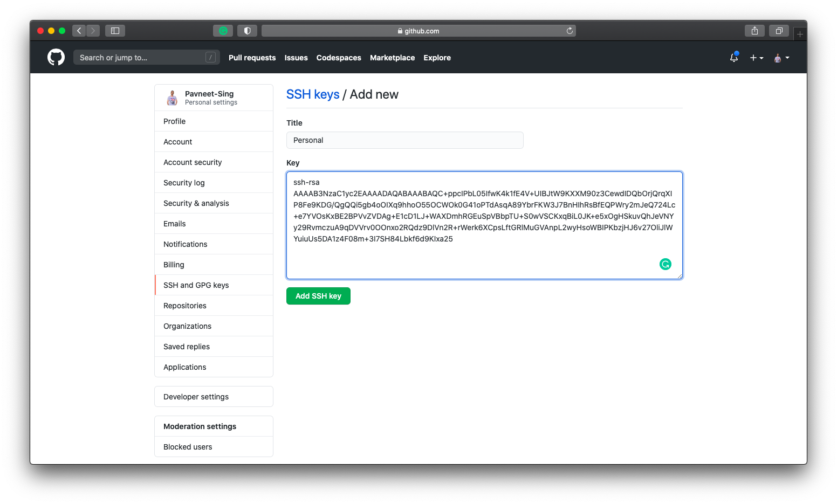837x504 pixels.
Task: Open the Grammarly extension in Safari toolbar
Action: (223, 31)
